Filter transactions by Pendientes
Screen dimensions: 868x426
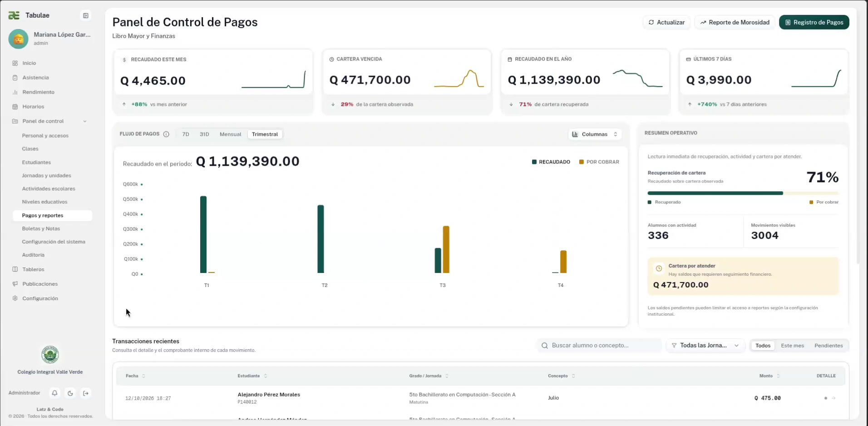(x=829, y=346)
